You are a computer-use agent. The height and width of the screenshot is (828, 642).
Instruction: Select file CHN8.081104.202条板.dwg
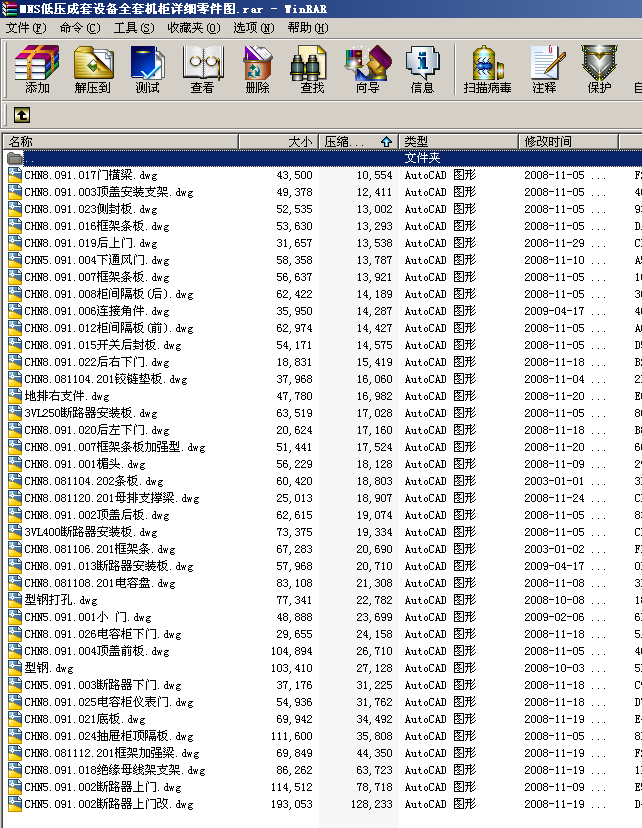pos(94,481)
